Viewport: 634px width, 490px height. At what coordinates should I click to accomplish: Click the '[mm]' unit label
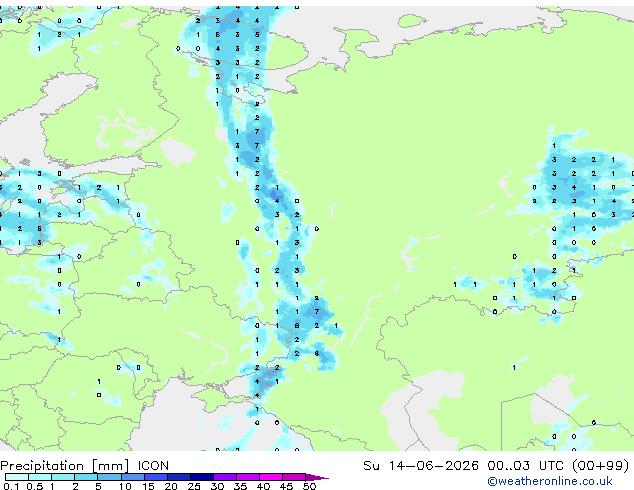click(110, 466)
